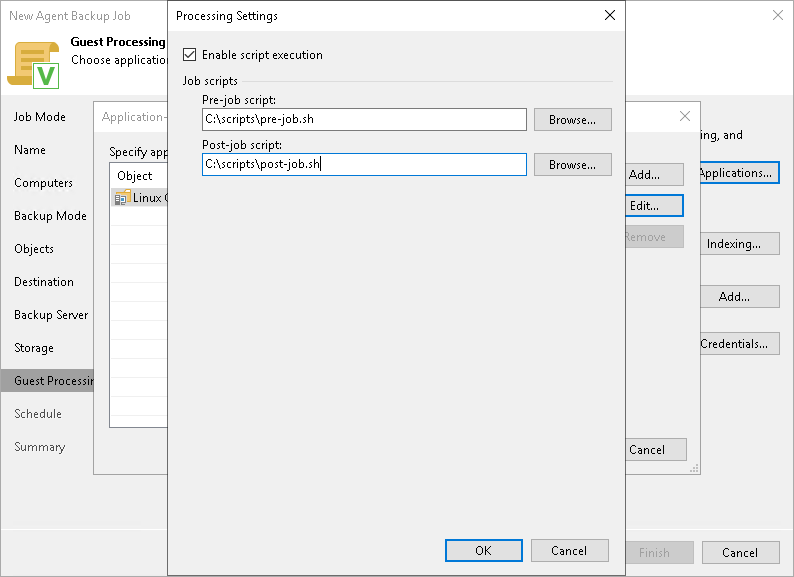Click the disabled Finish button
The height and width of the screenshot is (577, 794).
[x=659, y=553]
